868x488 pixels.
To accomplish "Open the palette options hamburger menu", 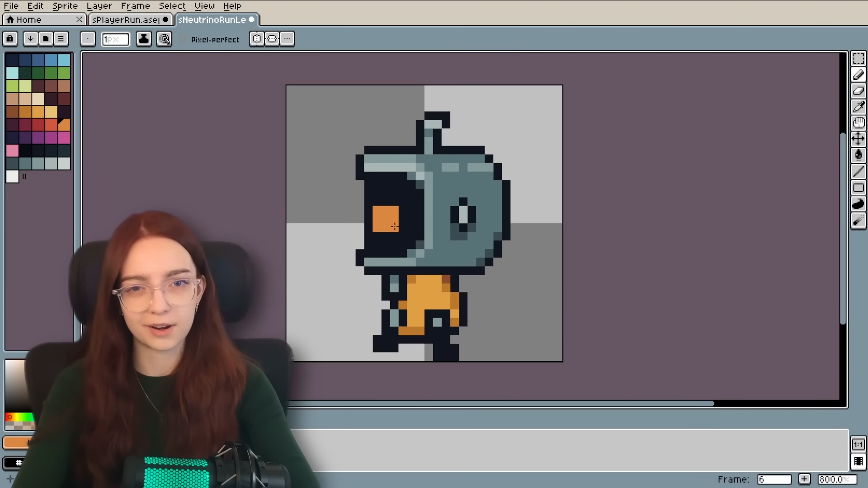I will [61, 39].
